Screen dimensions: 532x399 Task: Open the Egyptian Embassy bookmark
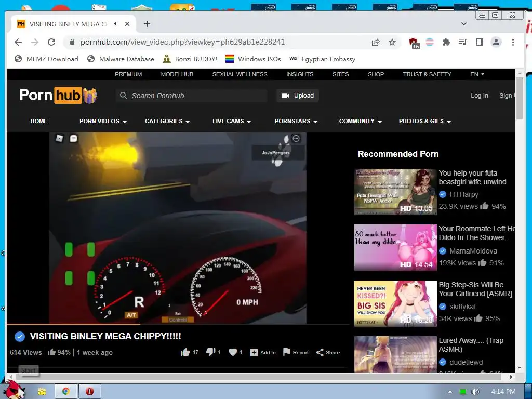point(322,59)
